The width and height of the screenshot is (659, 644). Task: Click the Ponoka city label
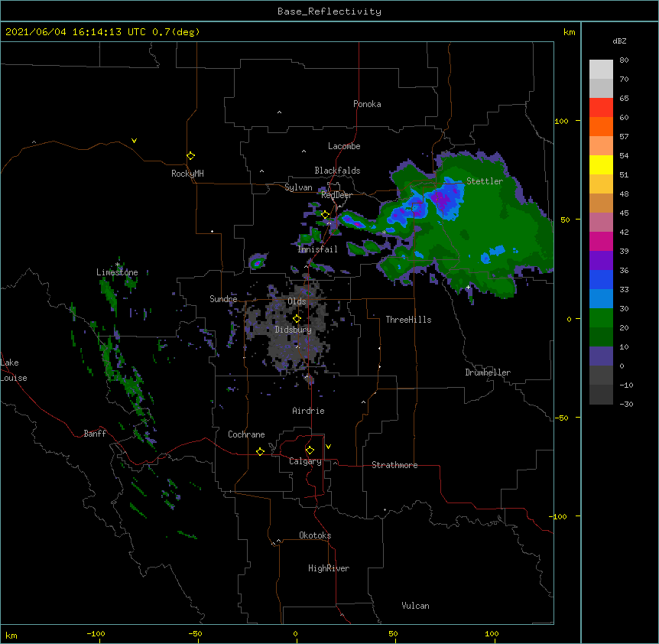(367, 104)
